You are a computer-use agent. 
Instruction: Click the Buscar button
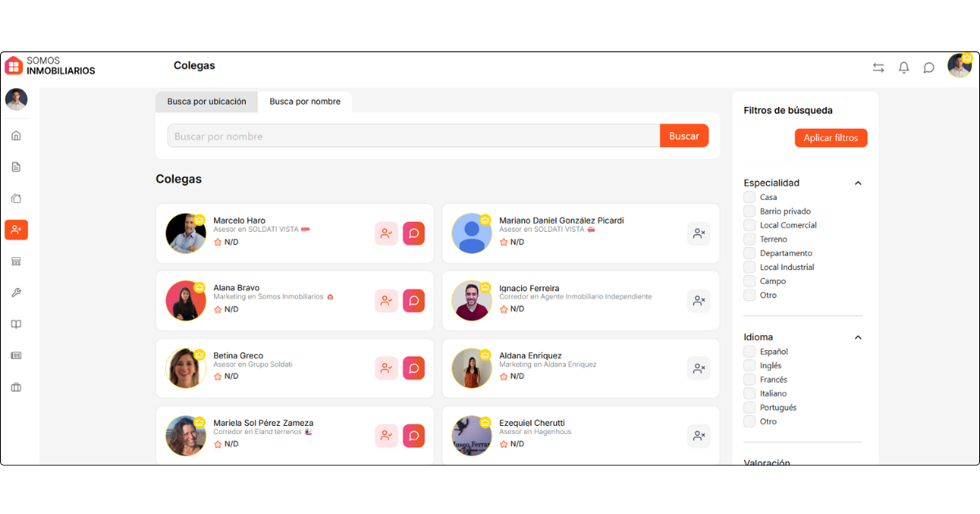tap(684, 136)
